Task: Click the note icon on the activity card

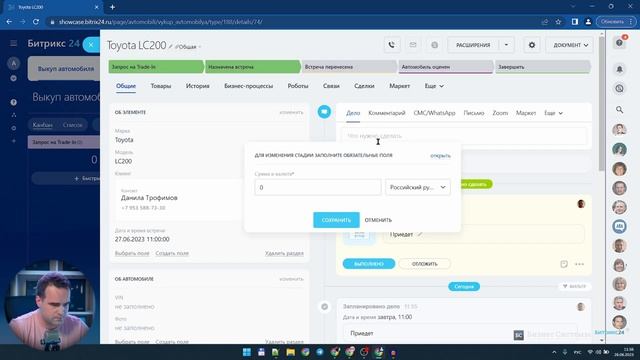Action: (564, 264)
